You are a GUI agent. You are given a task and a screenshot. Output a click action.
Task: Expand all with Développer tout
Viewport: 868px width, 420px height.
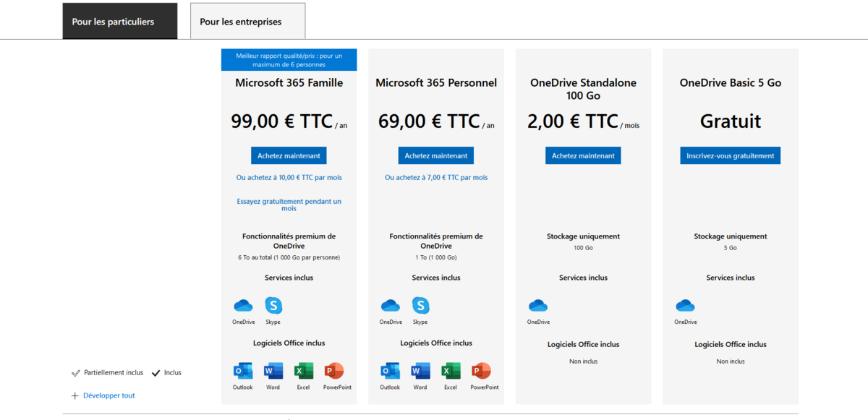pos(109,395)
